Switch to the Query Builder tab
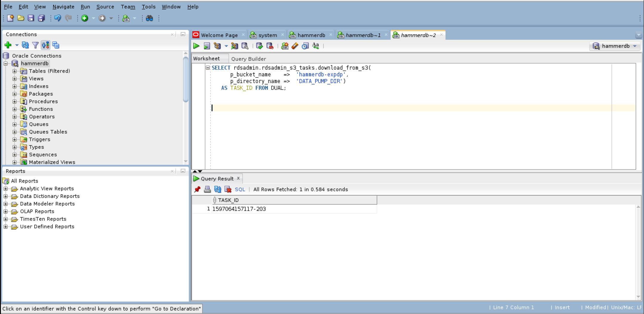The height and width of the screenshot is (314, 644). (x=248, y=59)
